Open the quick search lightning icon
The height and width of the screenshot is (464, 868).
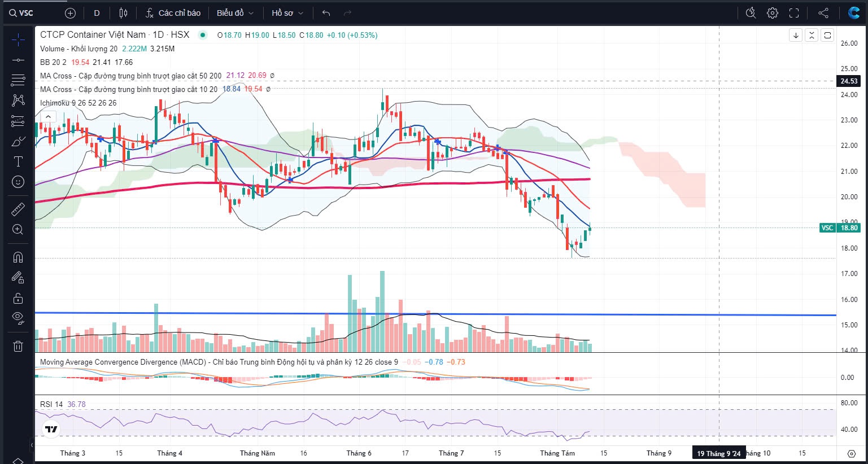[x=751, y=13]
